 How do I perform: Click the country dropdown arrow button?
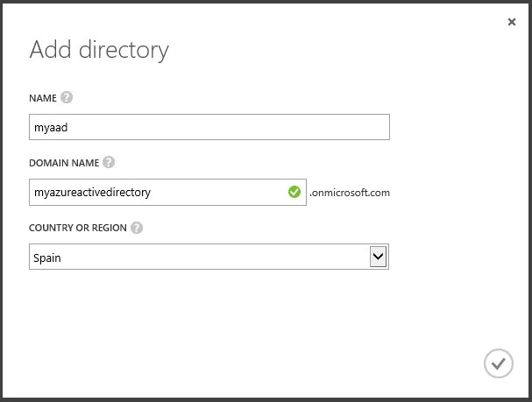pyautogui.click(x=378, y=257)
